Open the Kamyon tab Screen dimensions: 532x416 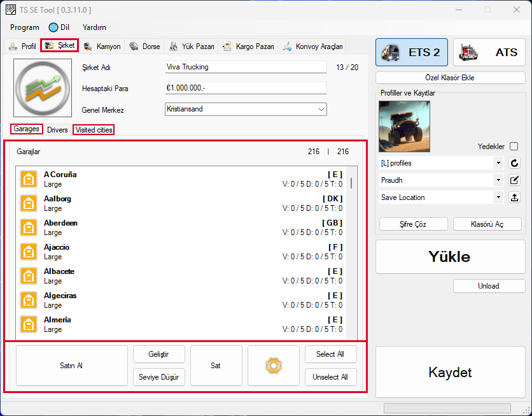click(x=102, y=47)
